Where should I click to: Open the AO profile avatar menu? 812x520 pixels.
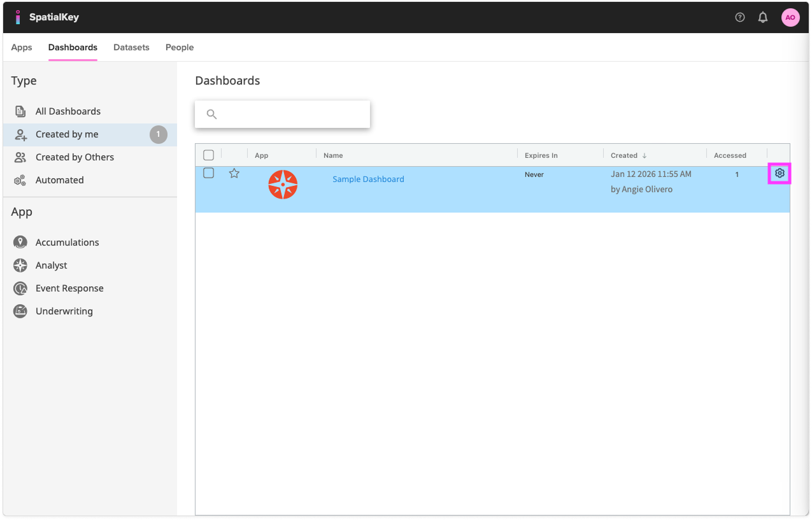coord(790,17)
